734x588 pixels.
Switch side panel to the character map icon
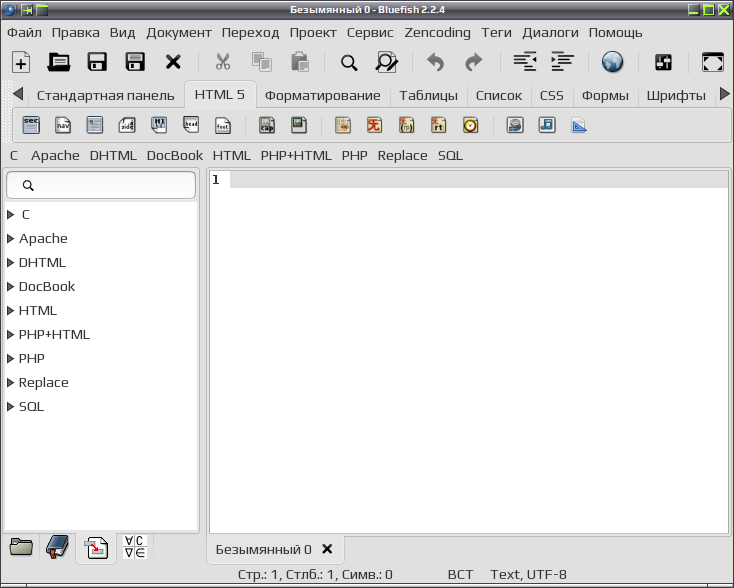(135, 547)
